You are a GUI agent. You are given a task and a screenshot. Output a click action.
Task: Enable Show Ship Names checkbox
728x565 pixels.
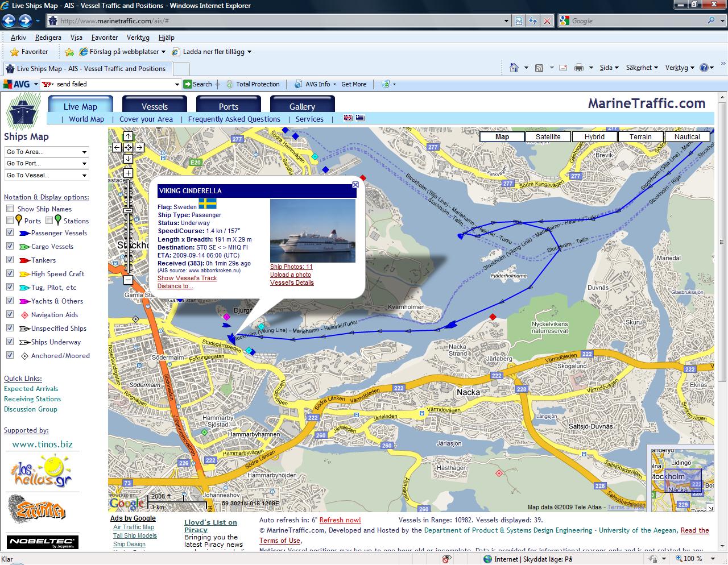point(10,209)
